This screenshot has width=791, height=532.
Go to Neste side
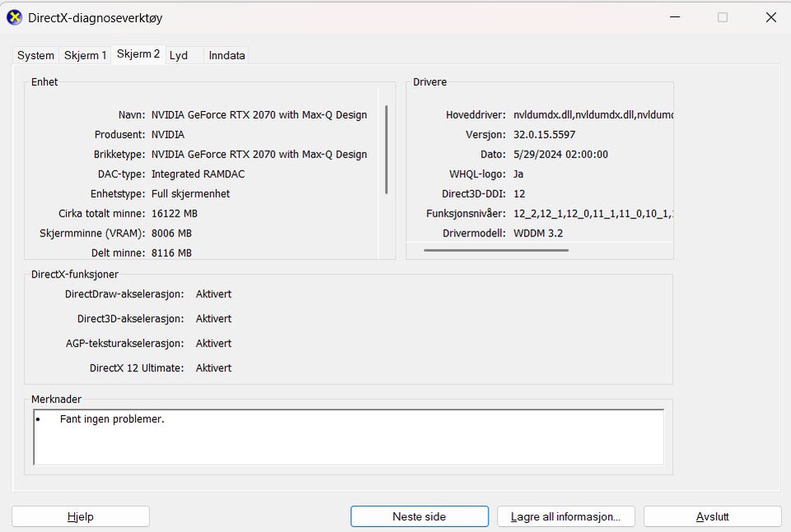[419, 516]
